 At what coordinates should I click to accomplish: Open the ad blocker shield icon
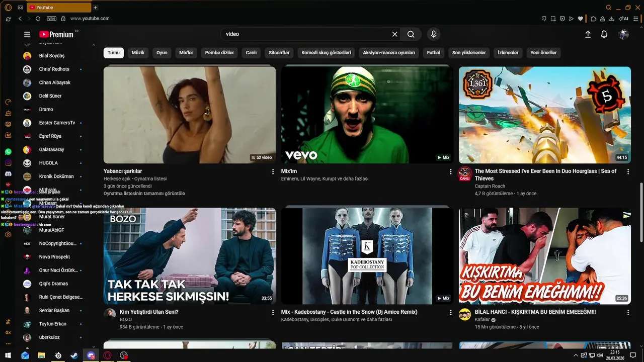[562, 19]
